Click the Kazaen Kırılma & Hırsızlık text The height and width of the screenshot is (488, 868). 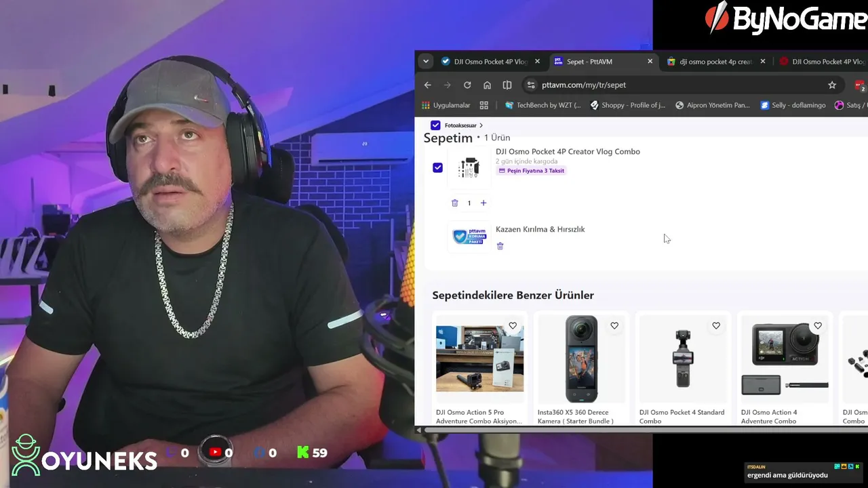click(540, 229)
